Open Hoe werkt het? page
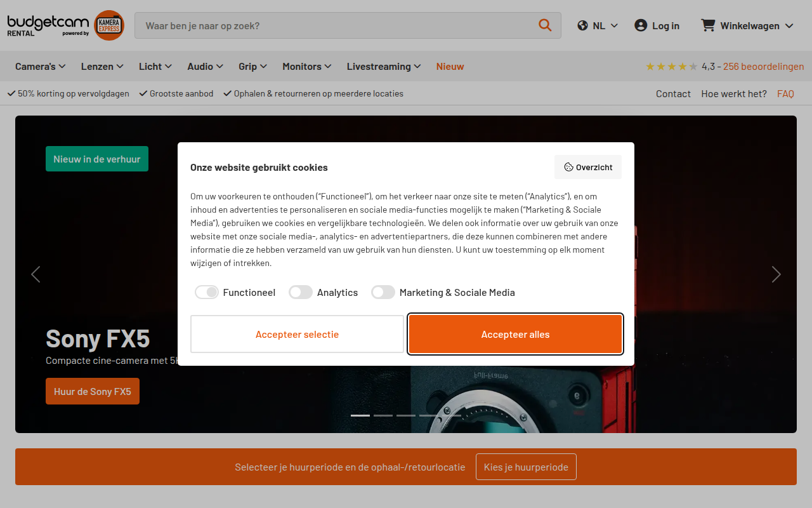 coord(734,93)
